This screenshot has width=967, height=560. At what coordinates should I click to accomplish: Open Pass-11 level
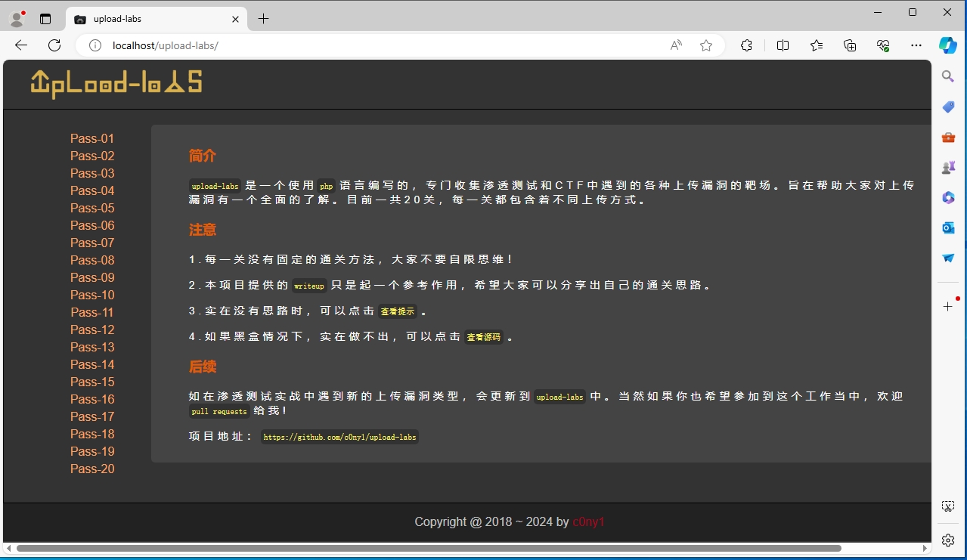[x=92, y=312]
